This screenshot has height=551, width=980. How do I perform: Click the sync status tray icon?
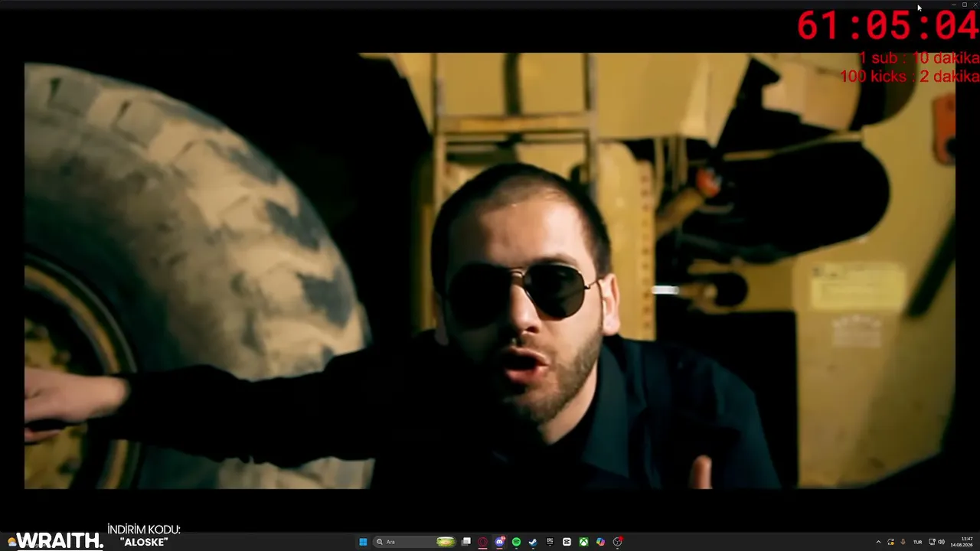890,542
